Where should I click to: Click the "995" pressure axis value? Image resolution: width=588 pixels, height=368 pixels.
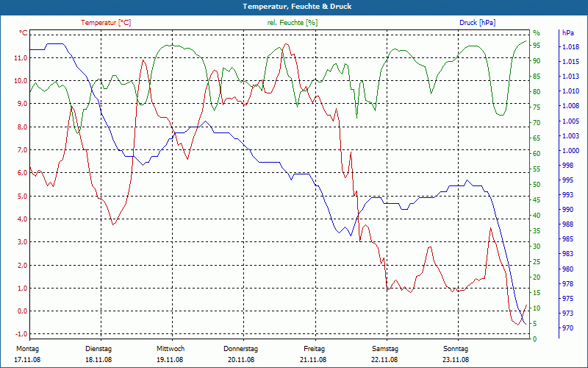[568, 180]
